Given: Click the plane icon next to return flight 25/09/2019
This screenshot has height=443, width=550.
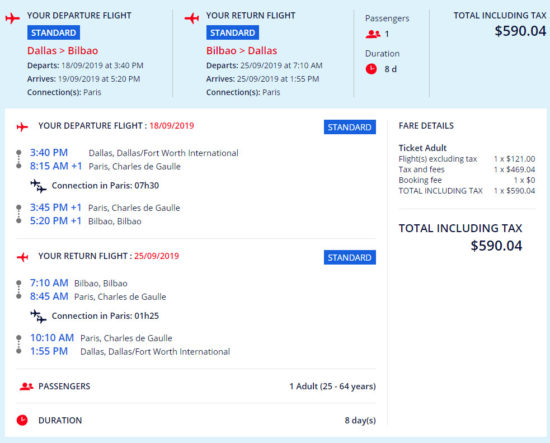Looking at the screenshot, I should [x=22, y=257].
